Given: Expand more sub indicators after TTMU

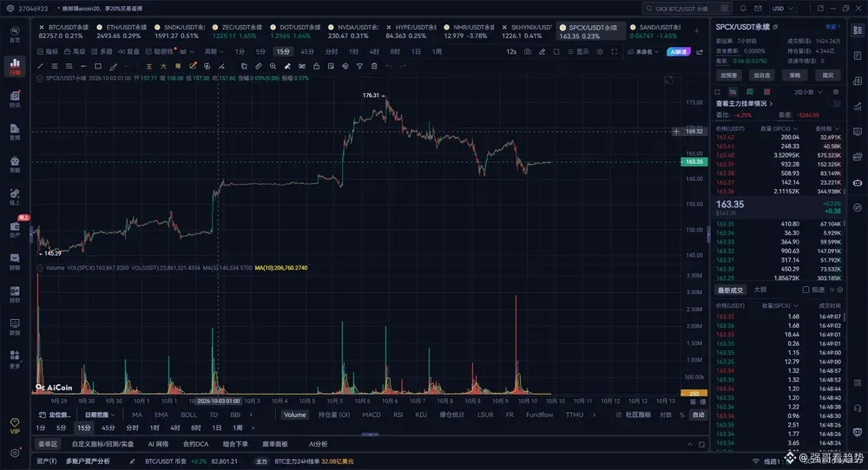Looking at the screenshot, I should point(594,415).
